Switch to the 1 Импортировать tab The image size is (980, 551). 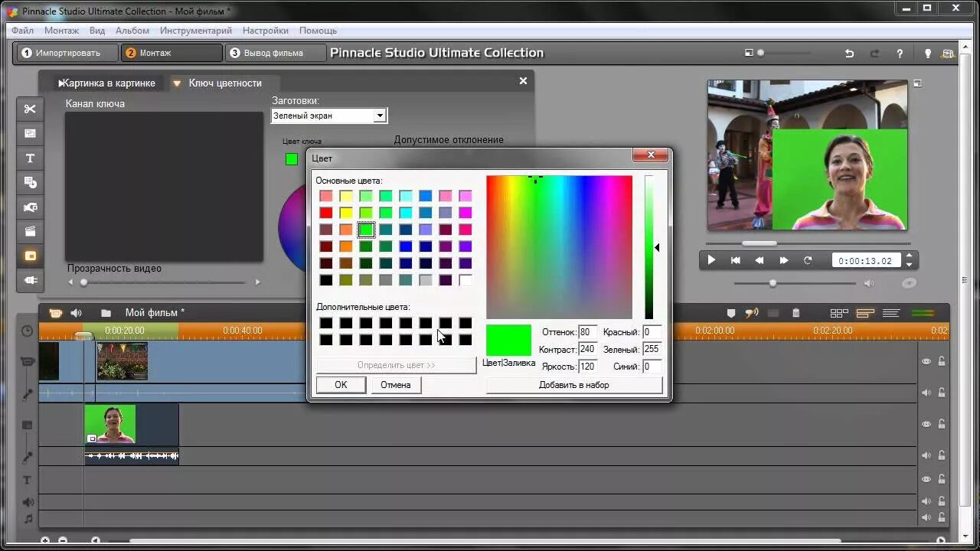[67, 53]
